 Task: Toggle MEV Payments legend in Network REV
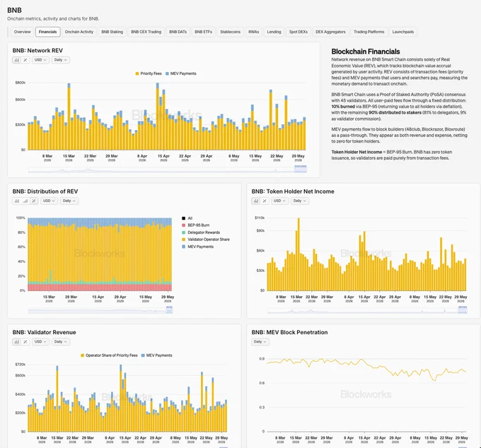180,73
